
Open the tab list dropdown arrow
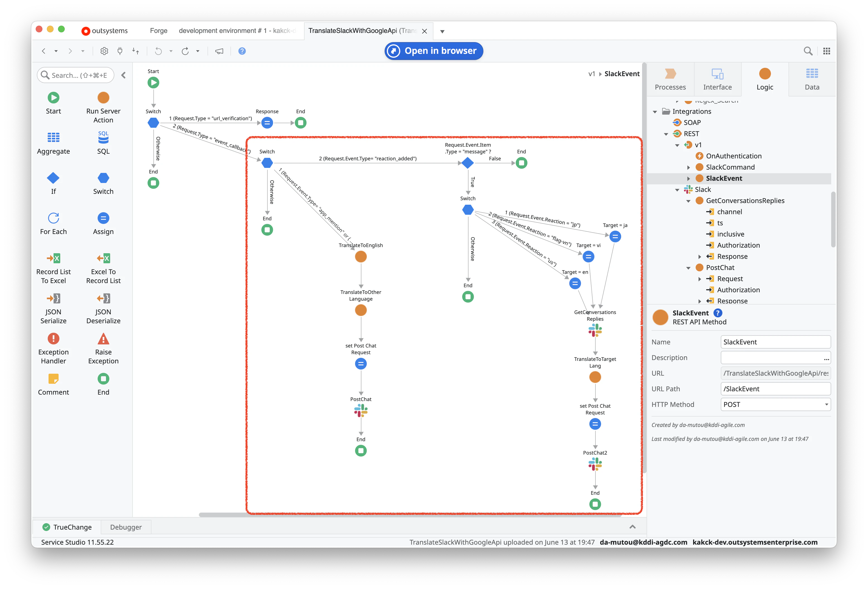pos(442,31)
